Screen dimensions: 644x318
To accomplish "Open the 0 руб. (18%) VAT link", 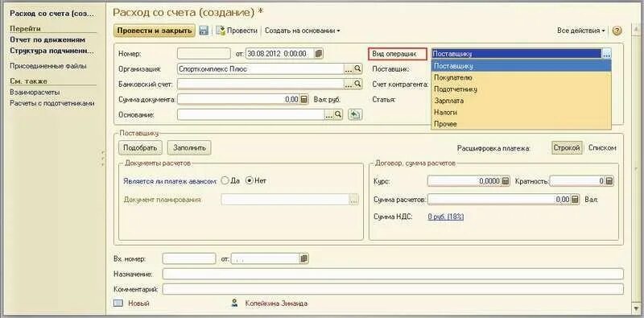I will point(446,217).
